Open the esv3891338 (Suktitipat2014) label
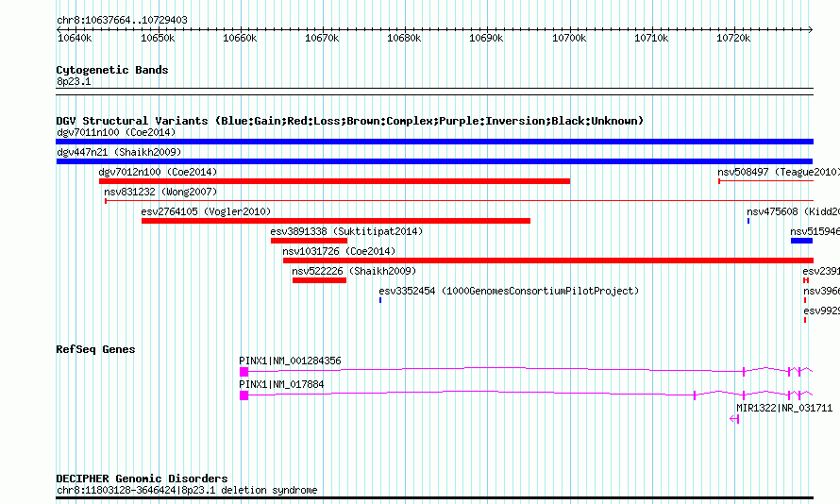The width and height of the screenshot is (840, 504). [346, 231]
